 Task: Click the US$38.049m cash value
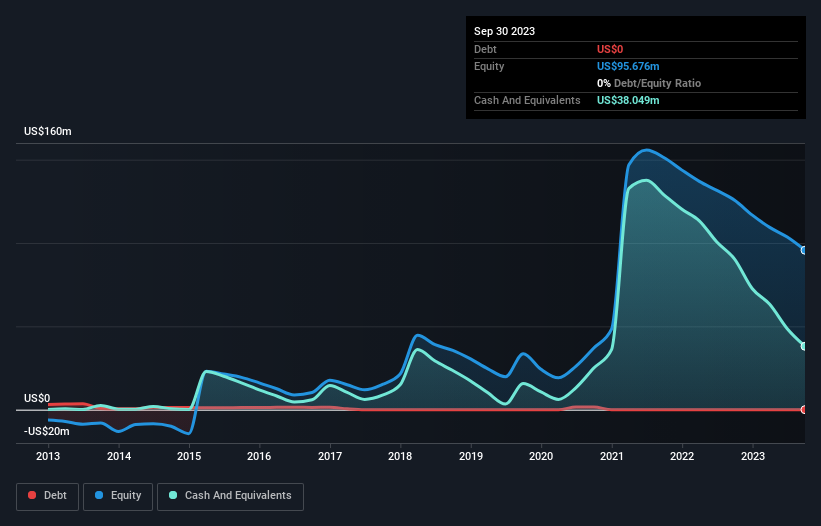point(628,100)
